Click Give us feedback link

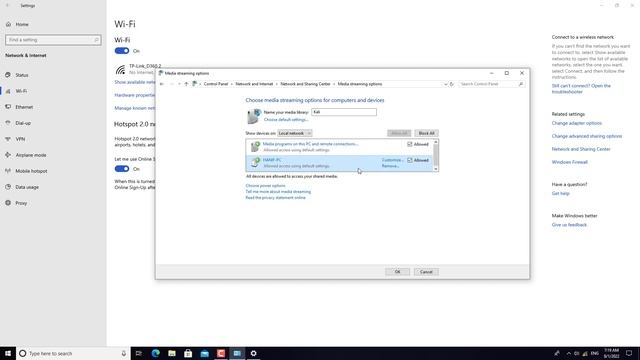[569, 225]
